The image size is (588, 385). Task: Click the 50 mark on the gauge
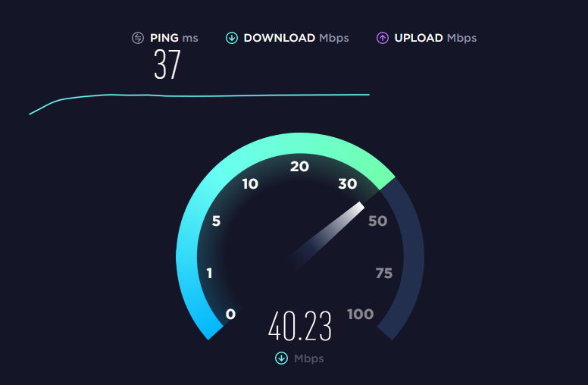pyautogui.click(x=377, y=221)
